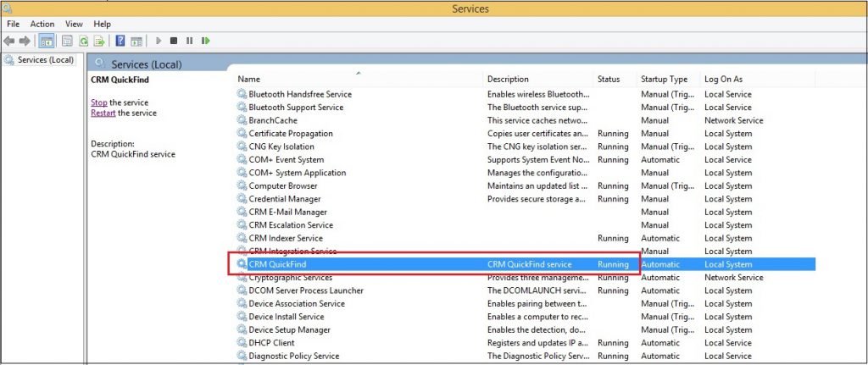Click the Forward arrow in toolbar

point(25,41)
